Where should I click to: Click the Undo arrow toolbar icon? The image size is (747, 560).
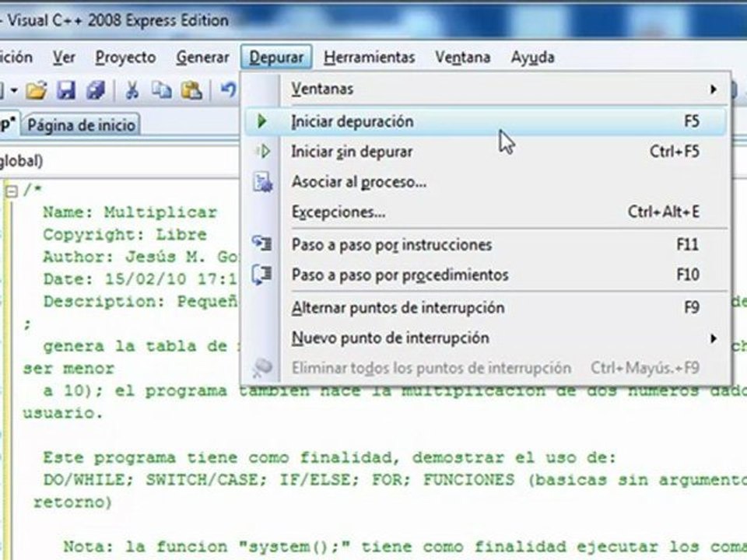click(229, 89)
